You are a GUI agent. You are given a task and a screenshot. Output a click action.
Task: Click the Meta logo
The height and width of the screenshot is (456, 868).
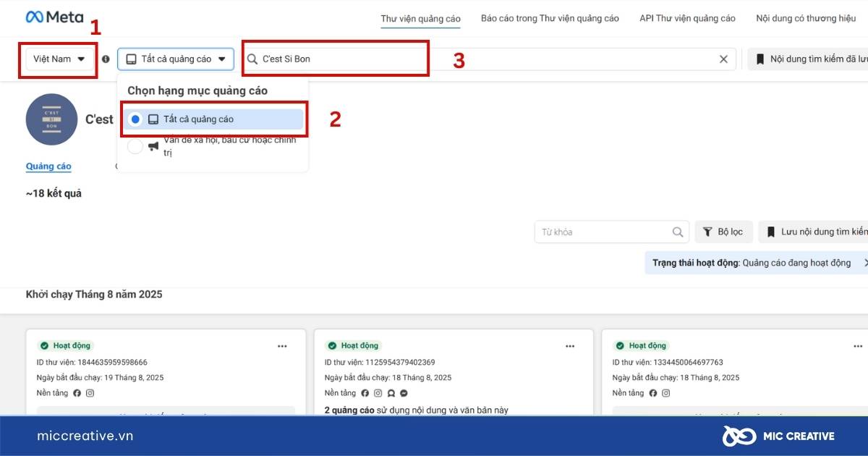point(54,17)
